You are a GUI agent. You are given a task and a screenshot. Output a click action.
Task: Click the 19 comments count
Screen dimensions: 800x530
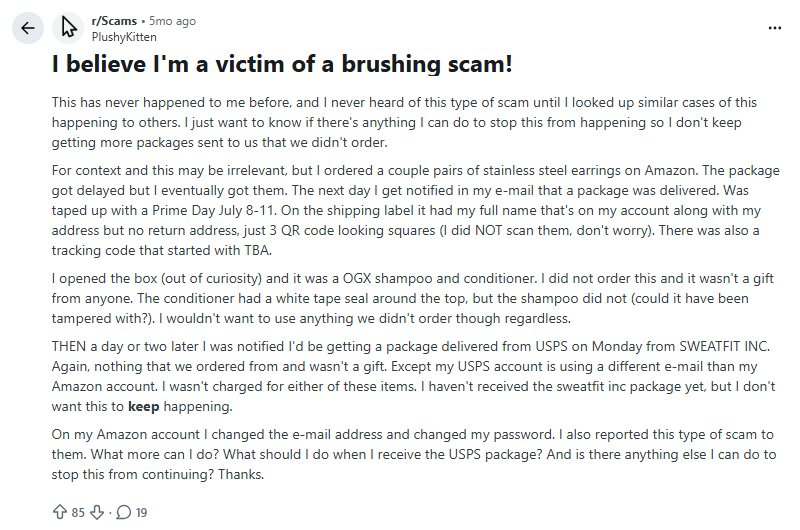pos(141,512)
